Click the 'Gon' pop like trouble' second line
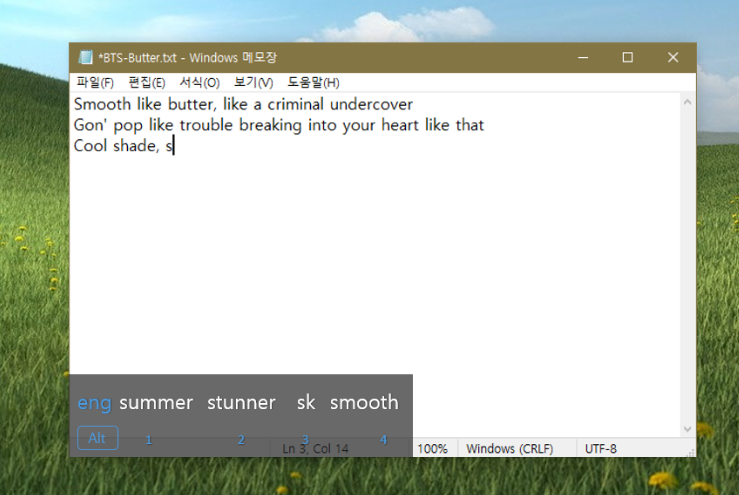This screenshot has width=739, height=495. pos(279,125)
